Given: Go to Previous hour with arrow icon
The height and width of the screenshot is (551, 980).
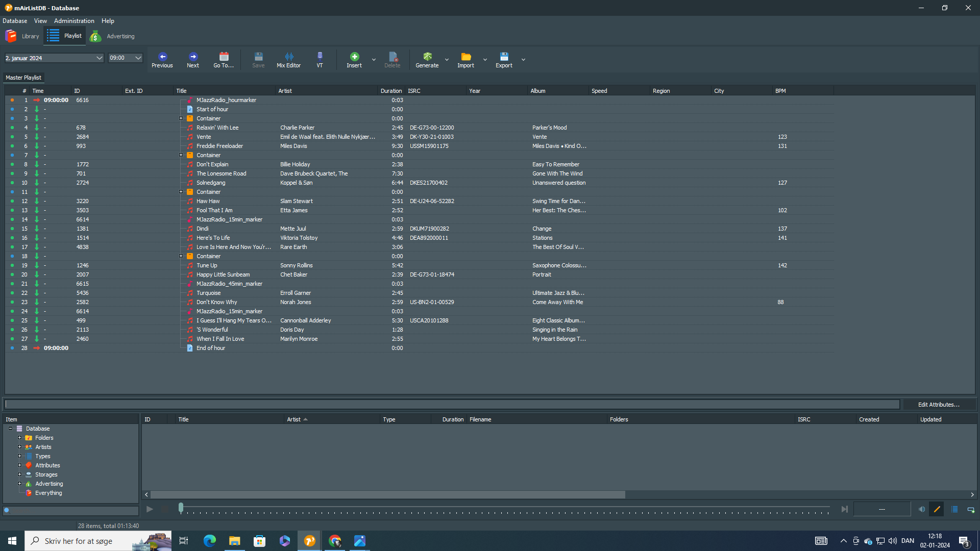Looking at the screenshot, I should (162, 57).
